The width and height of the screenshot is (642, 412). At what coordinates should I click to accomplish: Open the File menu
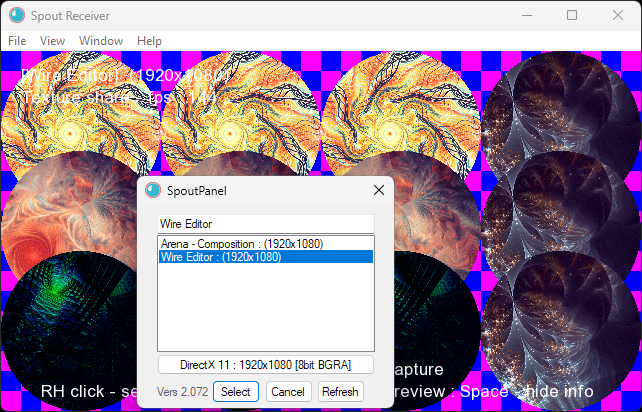(x=17, y=41)
